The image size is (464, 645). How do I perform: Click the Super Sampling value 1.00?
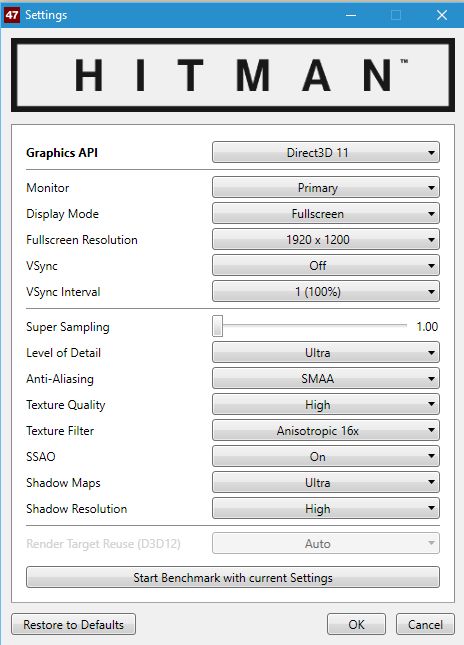coord(427,327)
